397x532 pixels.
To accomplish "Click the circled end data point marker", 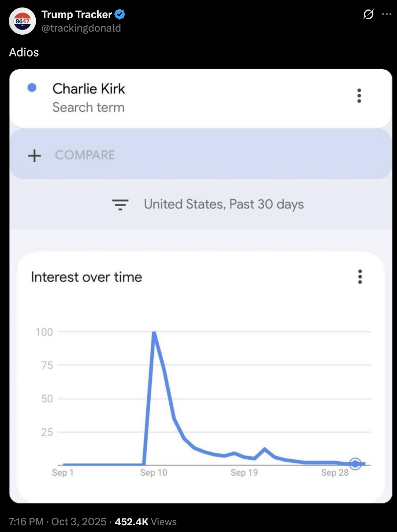I will click(355, 463).
